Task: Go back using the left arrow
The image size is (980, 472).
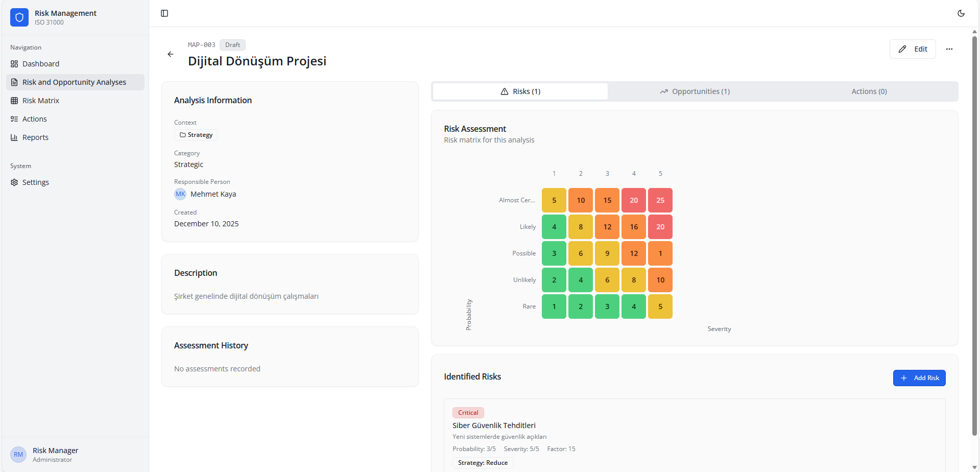Action: [x=171, y=54]
